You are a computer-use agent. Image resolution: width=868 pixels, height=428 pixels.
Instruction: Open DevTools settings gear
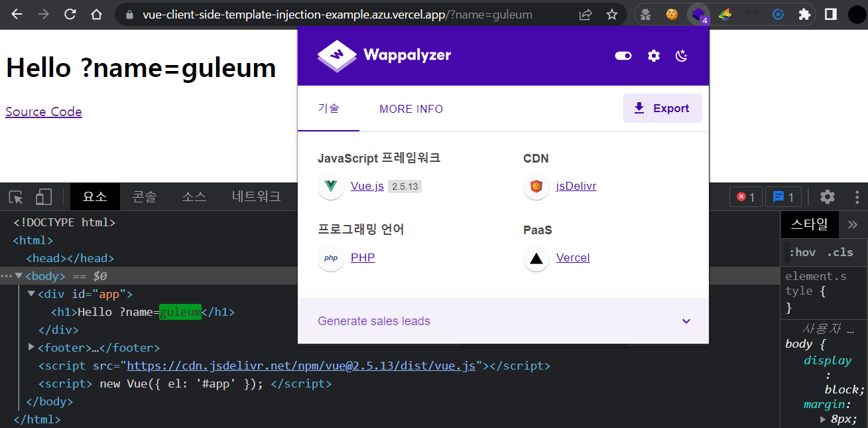point(828,197)
